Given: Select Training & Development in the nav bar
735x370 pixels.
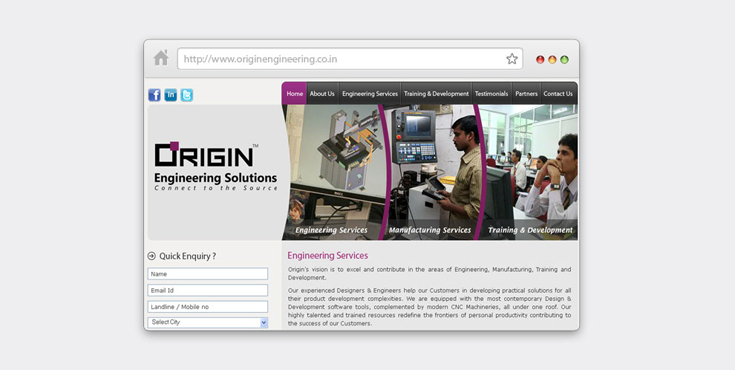Looking at the screenshot, I should [x=436, y=93].
